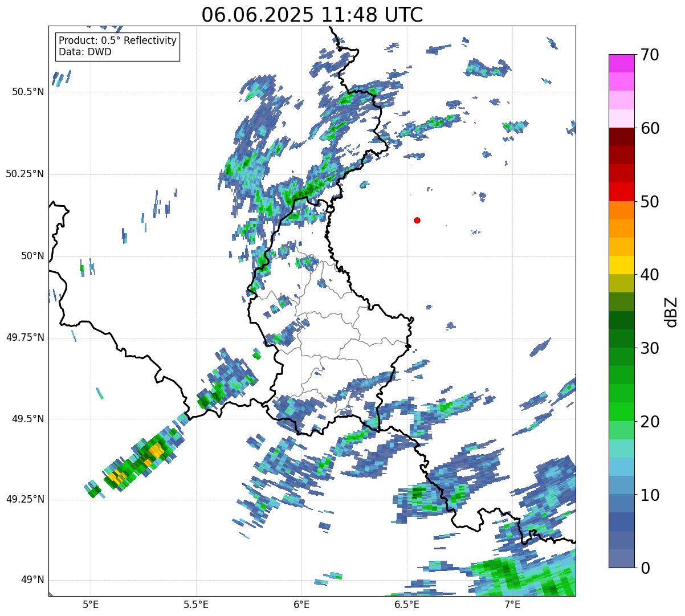This screenshot has width=685, height=616.
Task: Click the title "06.06.2025 11:48 UTC"
Action: [x=312, y=15]
